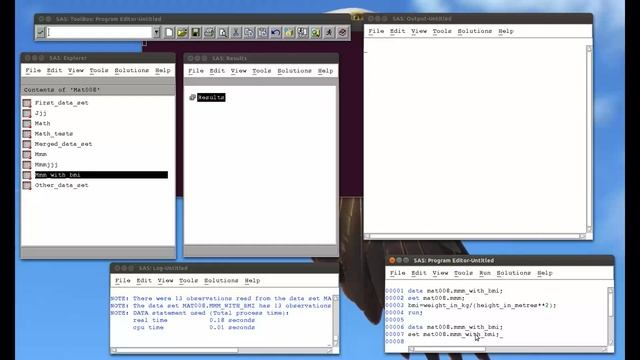Click the Program Editor vertical scrollbar
This screenshot has width=640, height=360.
(611, 316)
